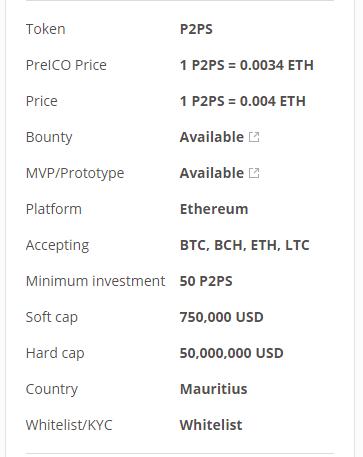
Task: Click the PreICO price 0.0034 ETH value
Action: coord(247,65)
